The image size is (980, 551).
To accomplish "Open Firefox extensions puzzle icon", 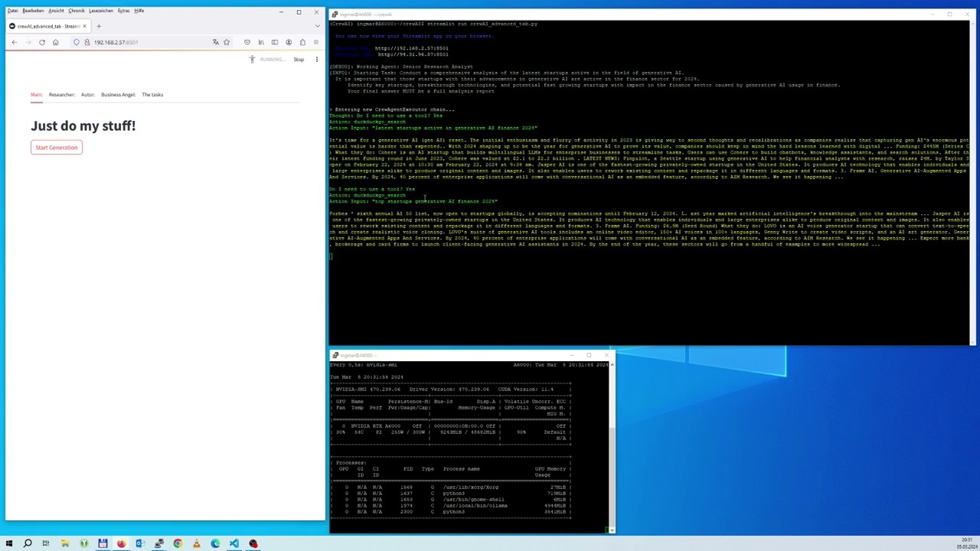I will click(302, 42).
